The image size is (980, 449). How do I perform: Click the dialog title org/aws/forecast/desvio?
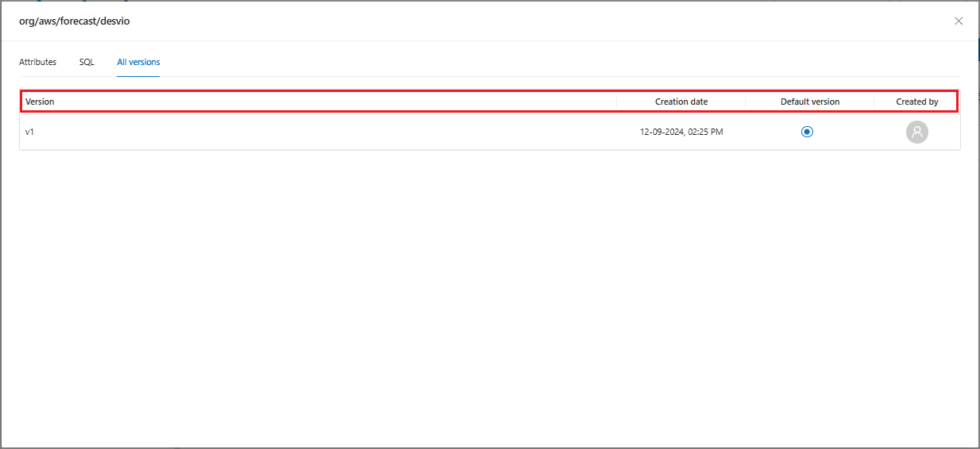tap(74, 21)
